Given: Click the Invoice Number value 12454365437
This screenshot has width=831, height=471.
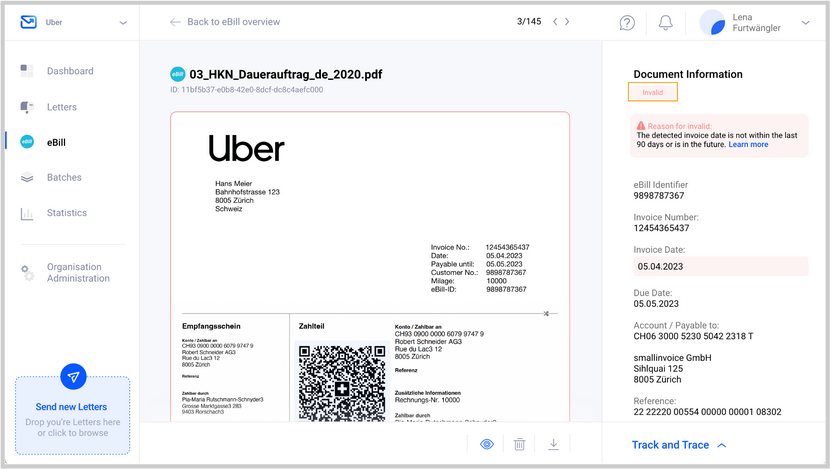Looking at the screenshot, I should click(661, 228).
